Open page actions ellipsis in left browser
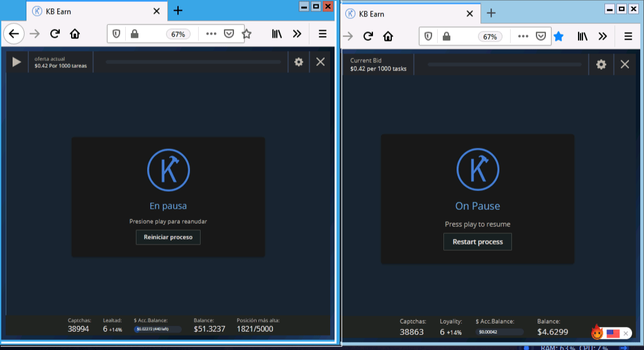This screenshot has height=350, width=644. (211, 34)
